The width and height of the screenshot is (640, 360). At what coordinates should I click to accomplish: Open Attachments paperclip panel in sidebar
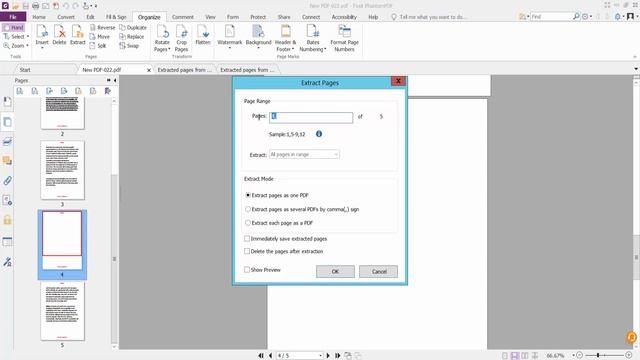click(x=7, y=180)
